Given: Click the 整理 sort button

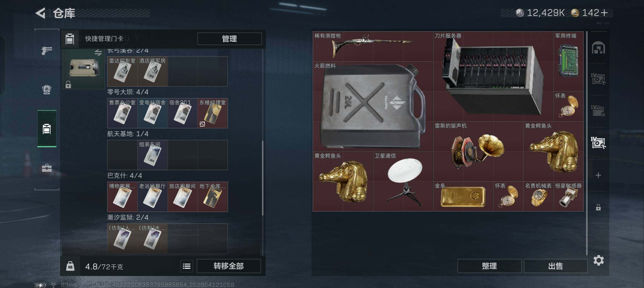Looking at the screenshot, I should click(489, 266).
